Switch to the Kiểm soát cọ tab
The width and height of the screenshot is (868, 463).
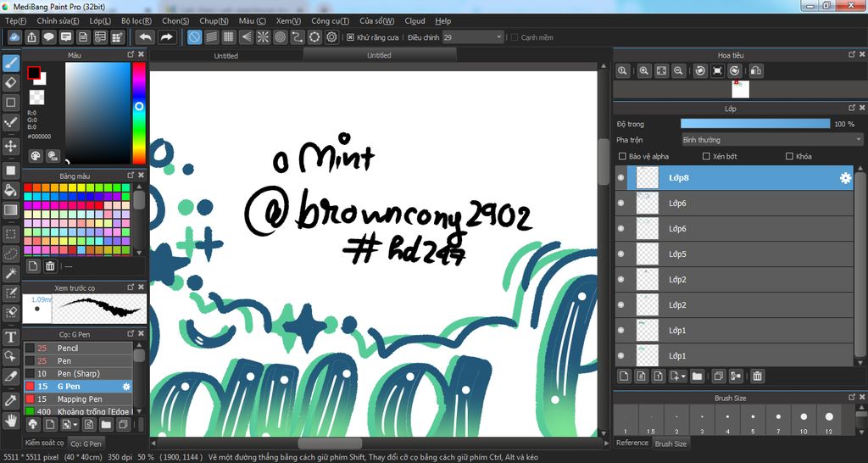[44, 443]
